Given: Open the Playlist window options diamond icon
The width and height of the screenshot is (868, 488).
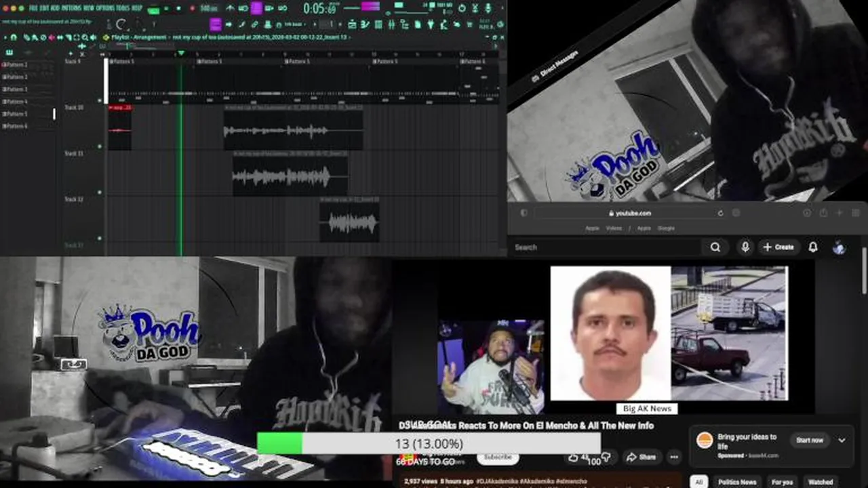Looking at the screenshot, I should [x=106, y=37].
